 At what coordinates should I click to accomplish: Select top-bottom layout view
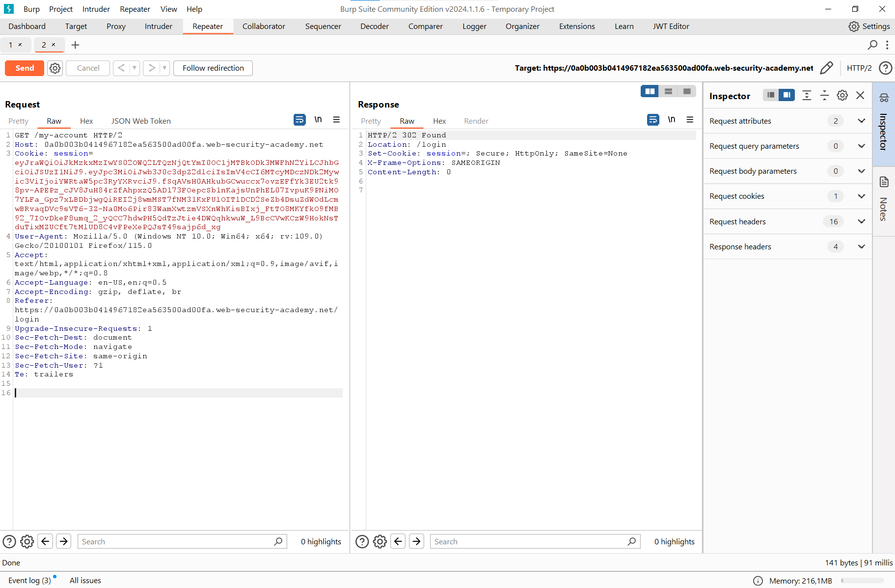click(668, 91)
